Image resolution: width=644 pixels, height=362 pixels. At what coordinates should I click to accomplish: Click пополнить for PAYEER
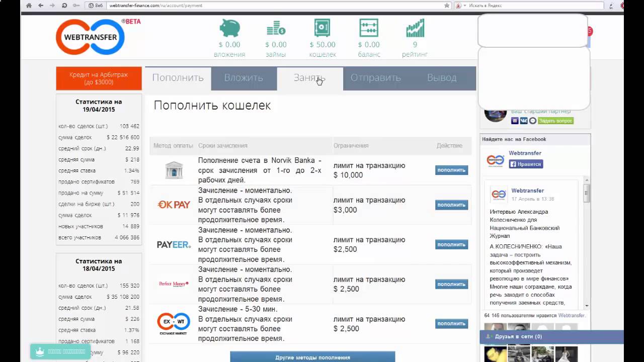(x=451, y=244)
